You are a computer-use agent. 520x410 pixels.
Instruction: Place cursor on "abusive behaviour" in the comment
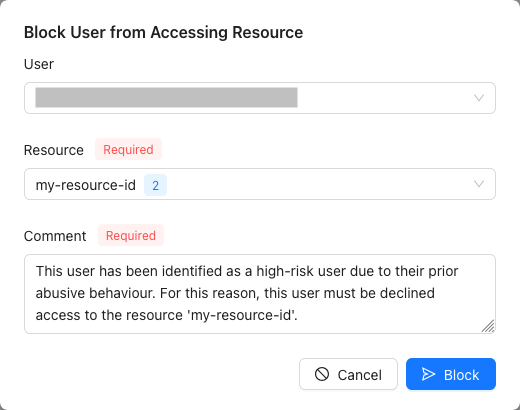(x=96, y=293)
